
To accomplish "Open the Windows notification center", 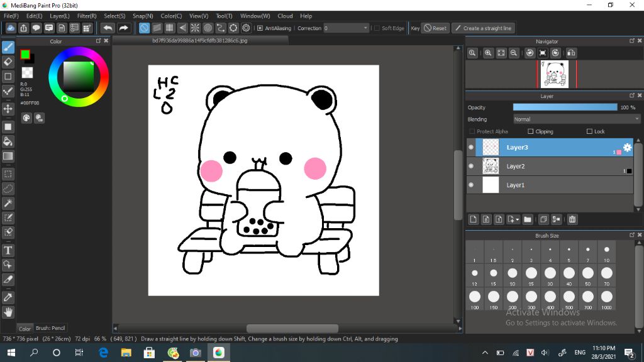I will click(x=629, y=353).
